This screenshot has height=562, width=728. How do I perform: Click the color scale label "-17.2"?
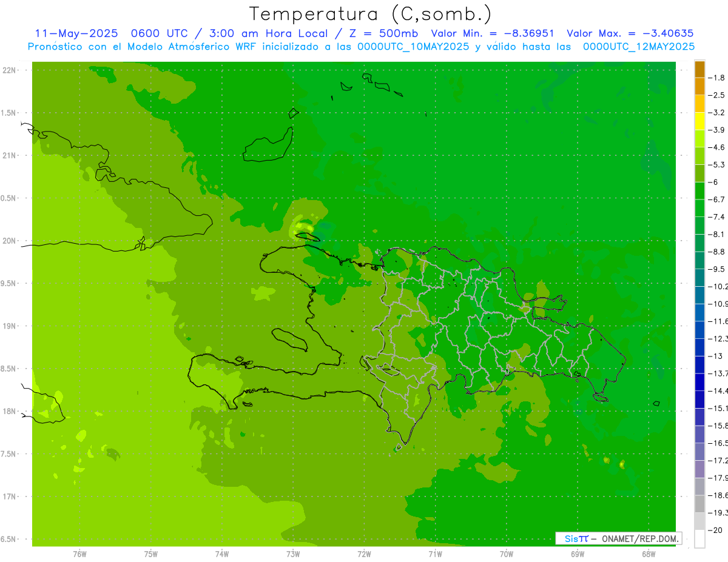pyautogui.click(x=718, y=461)
